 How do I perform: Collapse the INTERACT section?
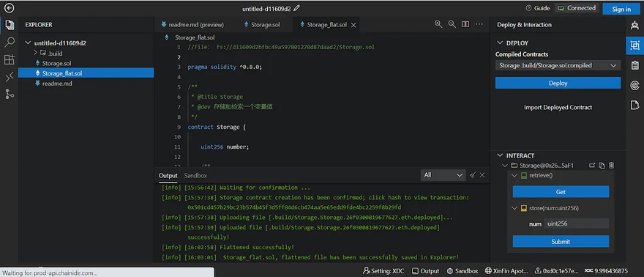[x=500, y=156]
